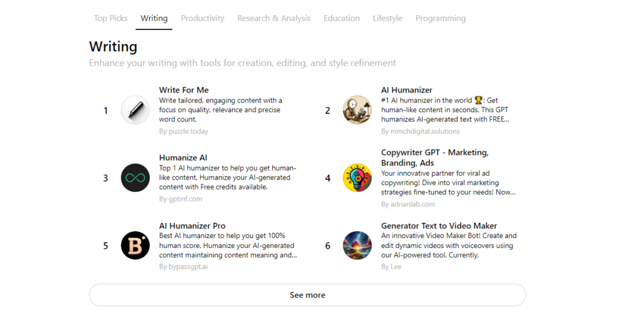
Task: Switch to the Productivity tab
Action: (203, 18)
